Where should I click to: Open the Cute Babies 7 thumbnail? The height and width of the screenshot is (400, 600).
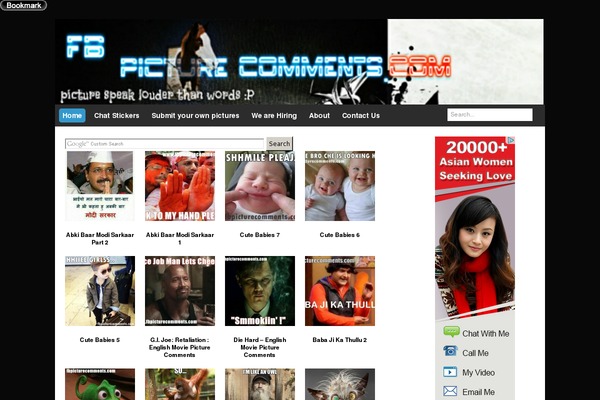pyautogui.click(x=260, y=186)
